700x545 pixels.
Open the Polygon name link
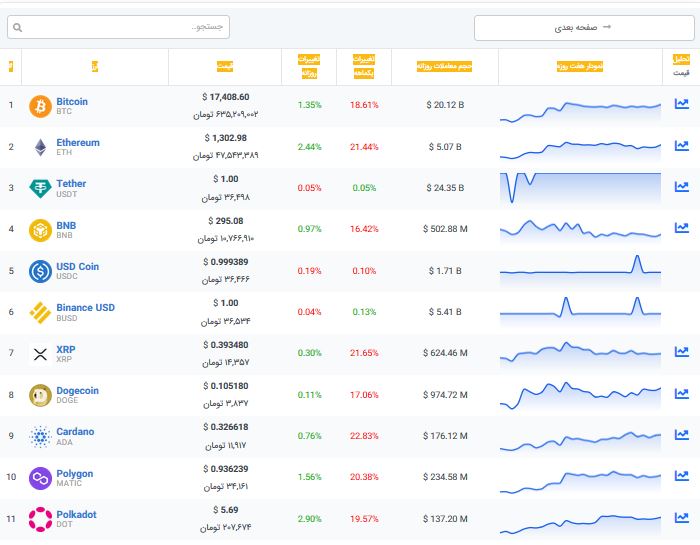point(75,474)
